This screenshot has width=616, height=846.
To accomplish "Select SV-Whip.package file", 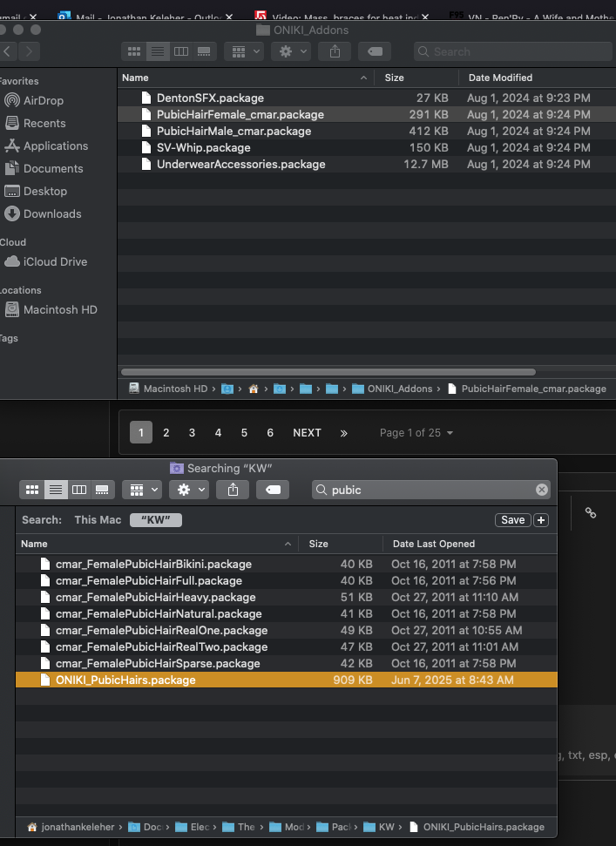I will (x=367, y=147).
